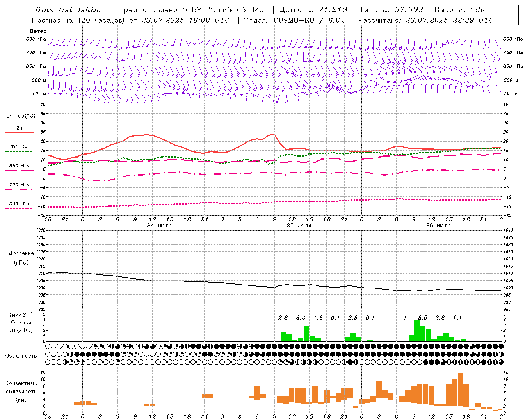525x420 pixels.
Task: Click the 24 июля date label
Action: tap(159, 226)
